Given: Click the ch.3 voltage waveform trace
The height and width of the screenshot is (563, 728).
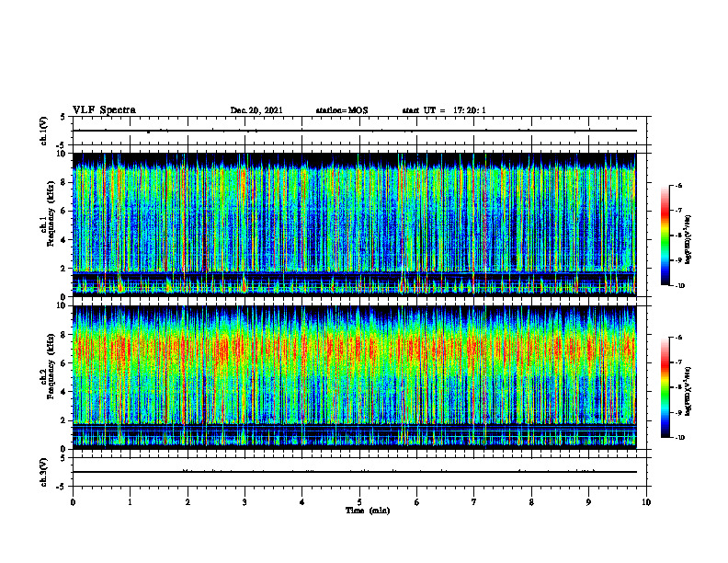Looking at the screenshot, I should pyautogui.click(x=354, y=472).
